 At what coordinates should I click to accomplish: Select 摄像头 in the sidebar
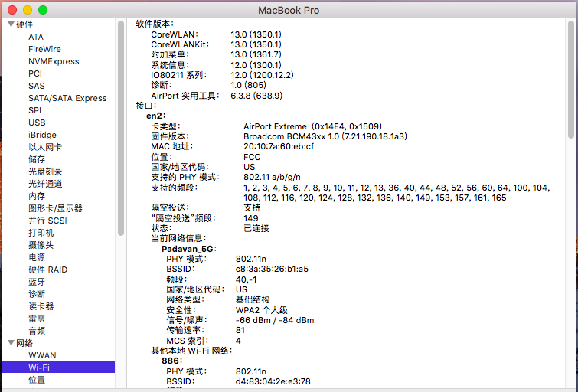(41, 245)
